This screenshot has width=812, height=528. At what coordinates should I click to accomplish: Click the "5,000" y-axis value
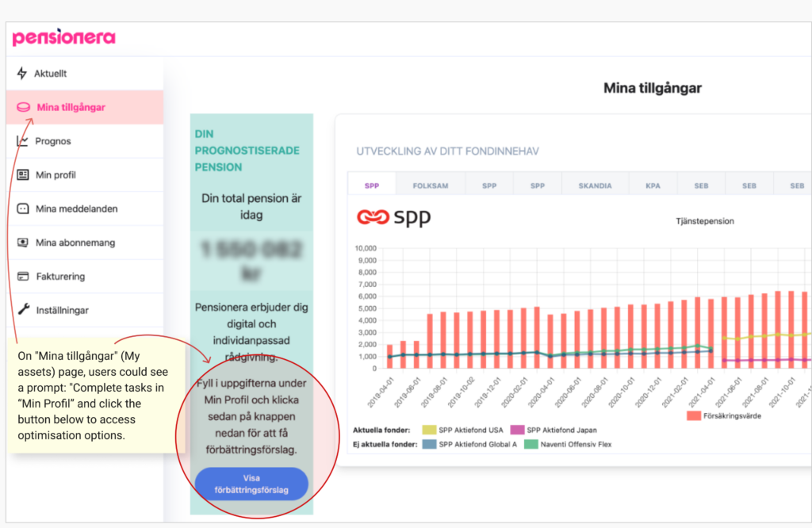367,308
